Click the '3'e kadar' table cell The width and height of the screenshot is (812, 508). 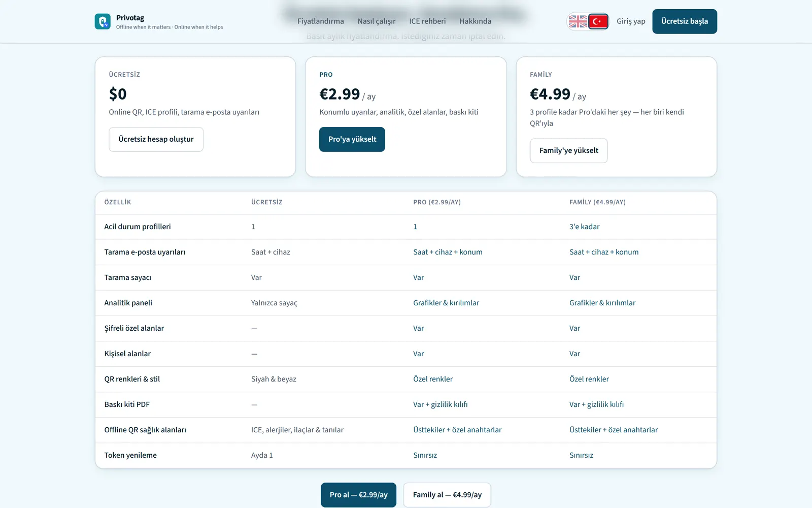584,227
